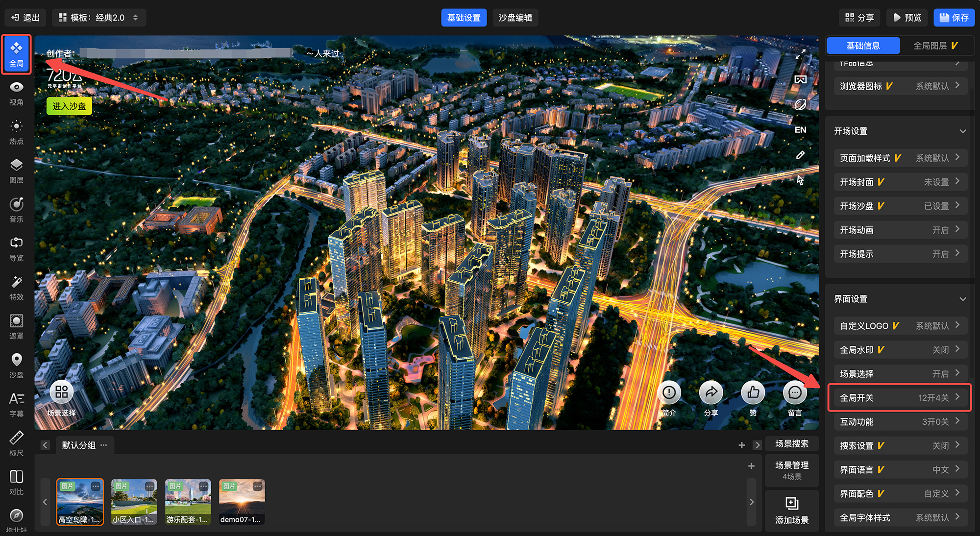980x536 pixels.
Task: Toggle 全局水印 watermark setting
Action: [900, 350]
